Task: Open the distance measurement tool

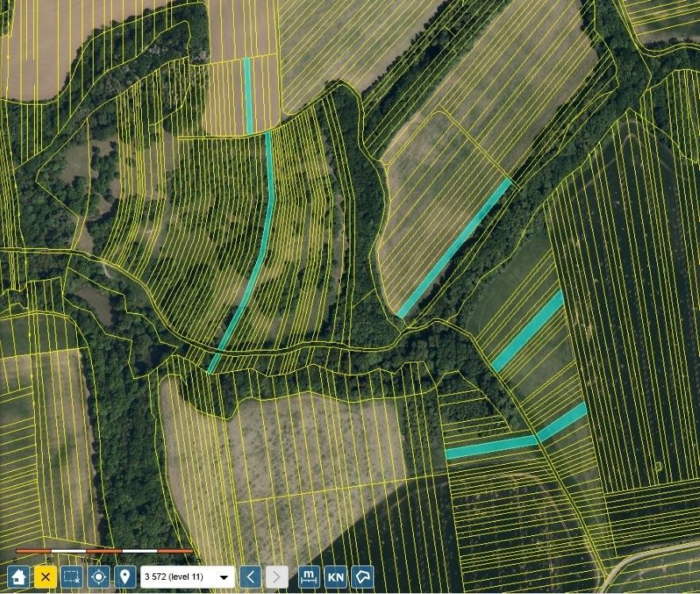Action: [x=309, y=577]
